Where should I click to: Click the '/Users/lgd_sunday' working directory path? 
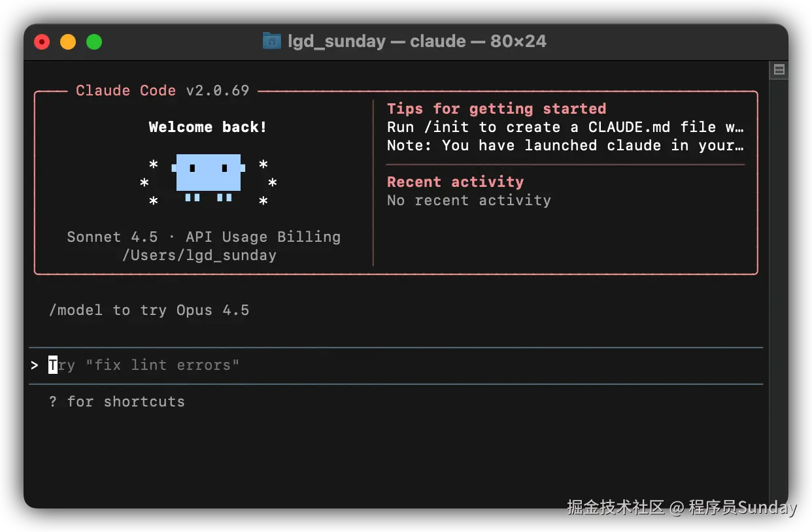point(199,256)
